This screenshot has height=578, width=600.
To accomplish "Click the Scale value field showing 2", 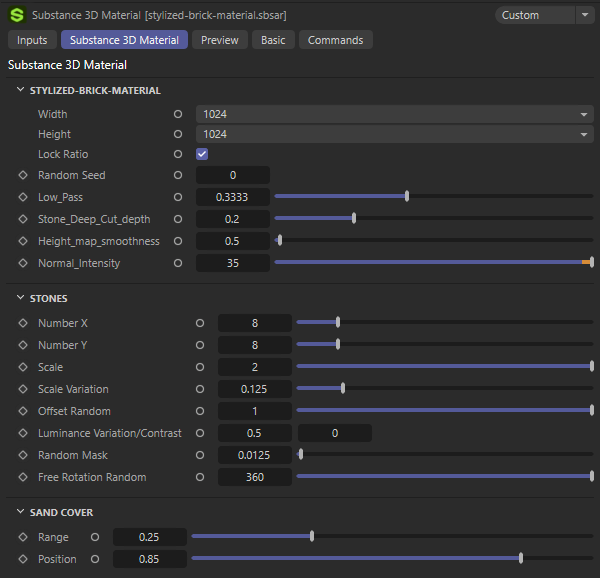I will tap(255, 367).
